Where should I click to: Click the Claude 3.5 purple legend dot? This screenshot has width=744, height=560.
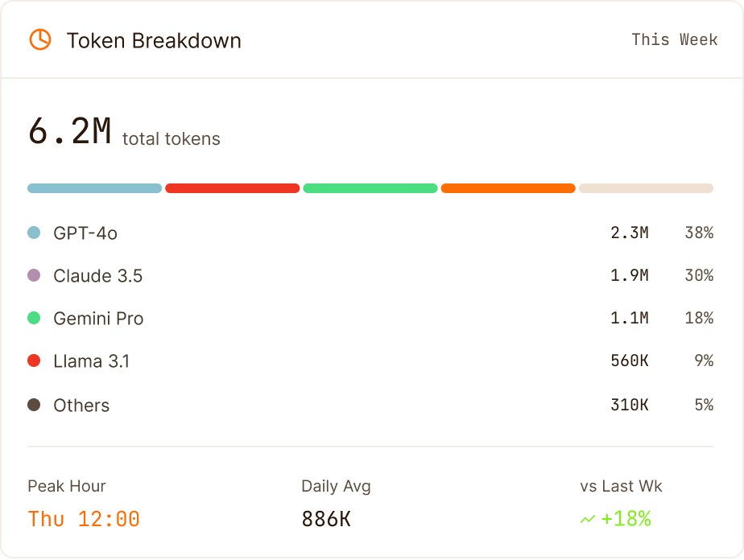pyautogui.click(x=34, y=275)
